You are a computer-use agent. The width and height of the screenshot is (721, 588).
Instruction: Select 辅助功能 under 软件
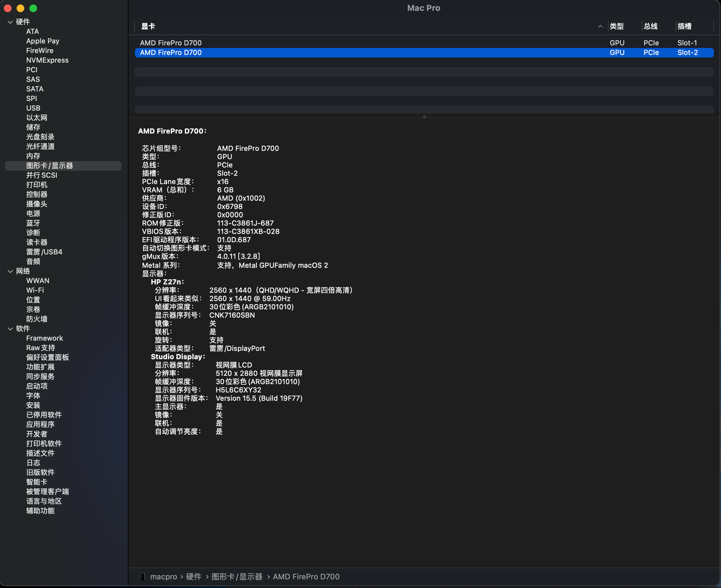click(x=40, y=511)
